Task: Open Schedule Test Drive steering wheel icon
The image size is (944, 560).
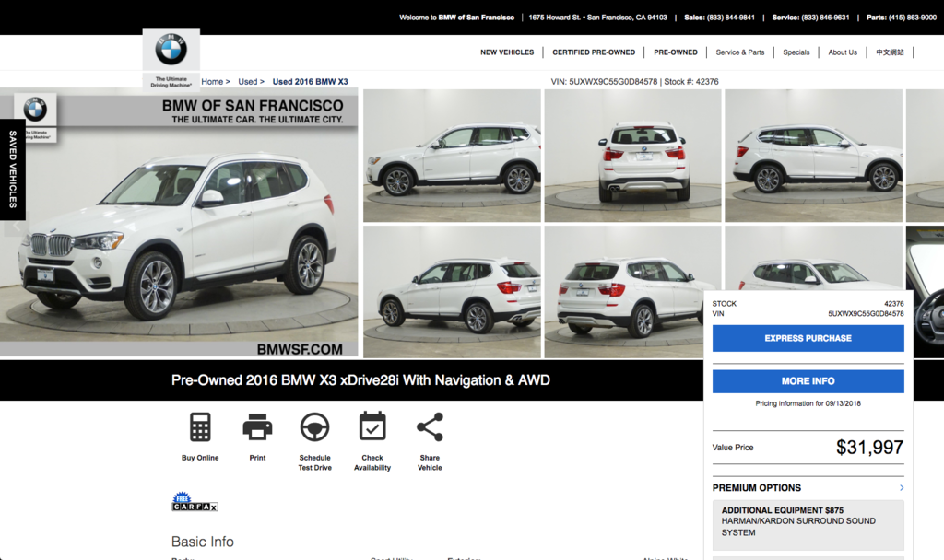Action: pyautogui.click(x=315, y=427)
